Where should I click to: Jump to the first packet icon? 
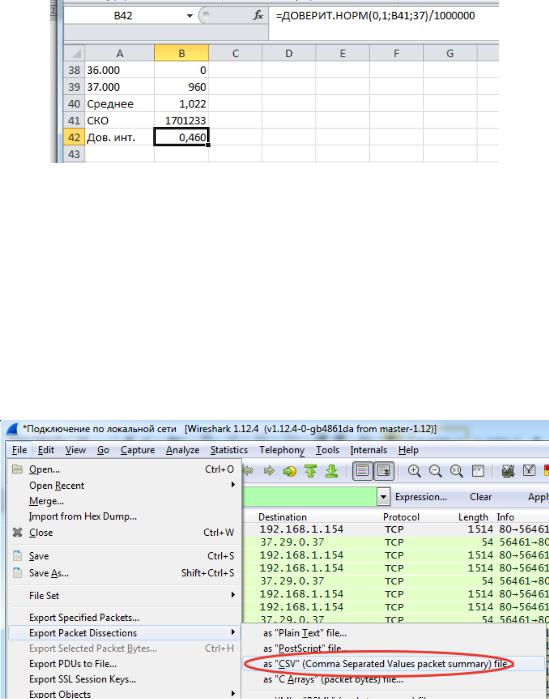coord(311,471)
